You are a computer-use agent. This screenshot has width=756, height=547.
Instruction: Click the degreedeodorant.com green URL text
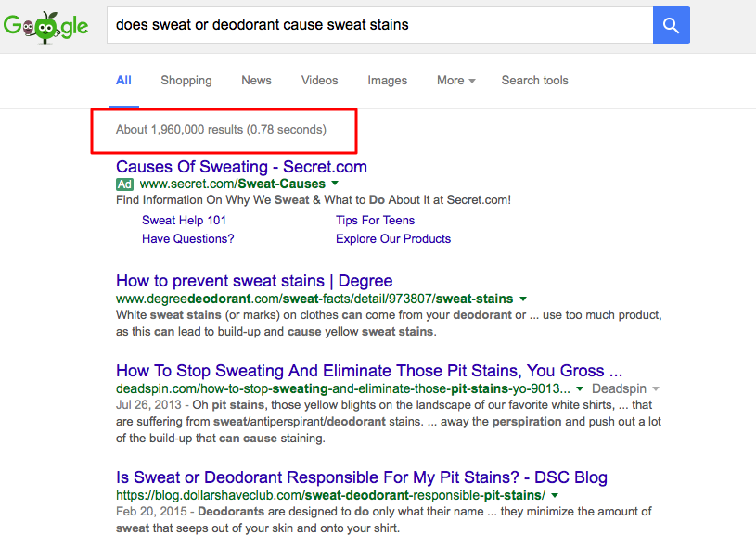pos(314,299)
